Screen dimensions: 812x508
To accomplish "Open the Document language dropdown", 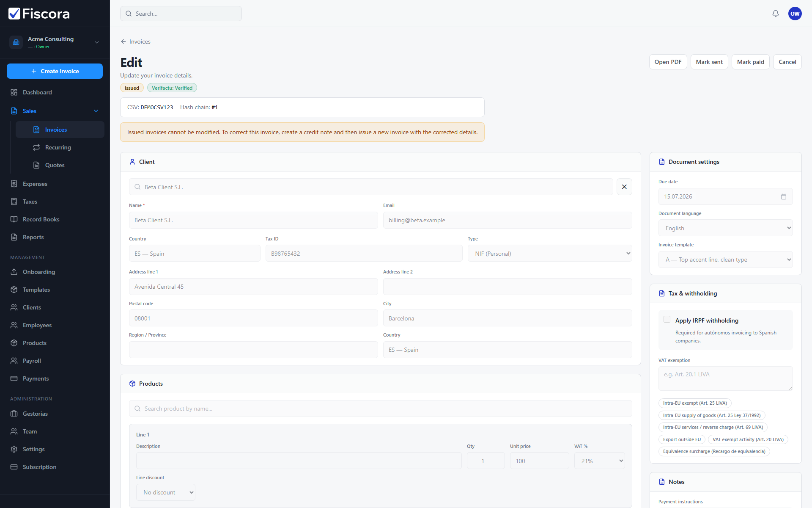I will click(x=726, y=228).
